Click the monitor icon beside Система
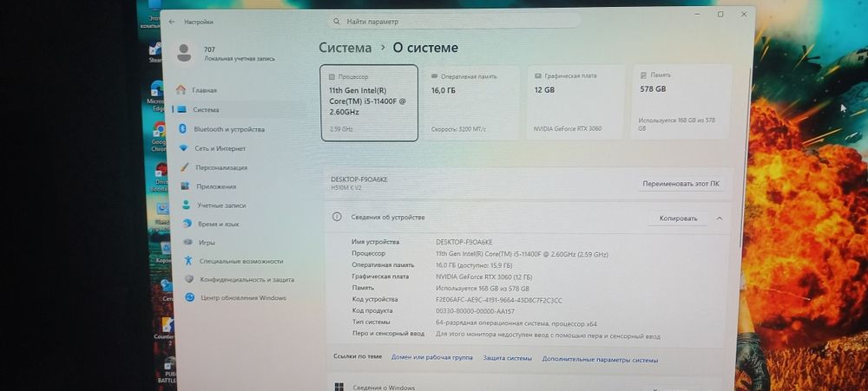Viewport: 868px width, 391px height. pos(181,109)
